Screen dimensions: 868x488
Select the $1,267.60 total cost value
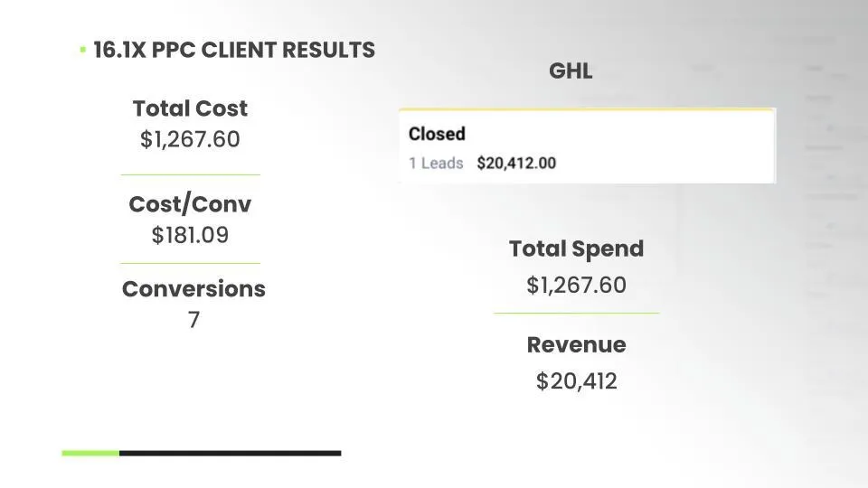pos(190,139)
